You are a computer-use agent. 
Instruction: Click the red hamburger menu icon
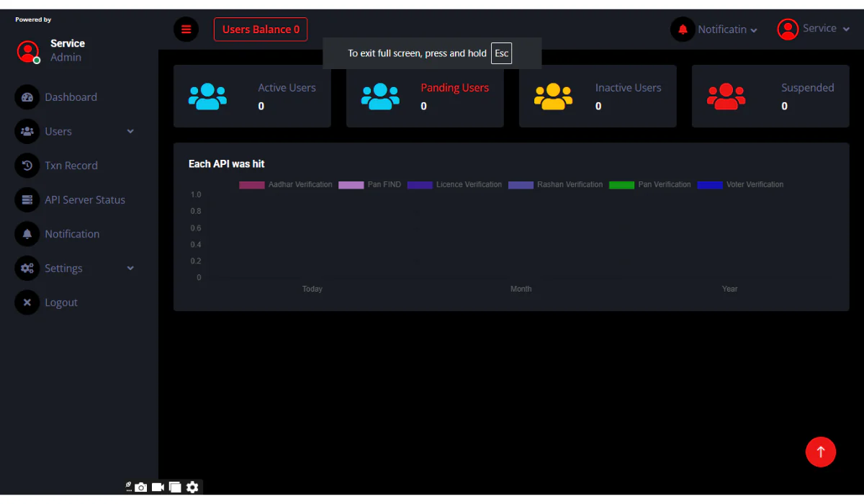click(x=186, y=30)
